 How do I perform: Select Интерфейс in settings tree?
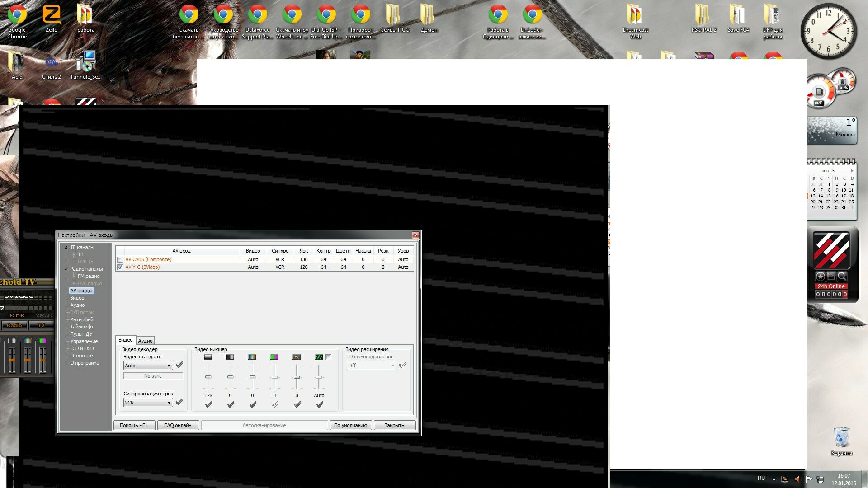click(83, 319)
